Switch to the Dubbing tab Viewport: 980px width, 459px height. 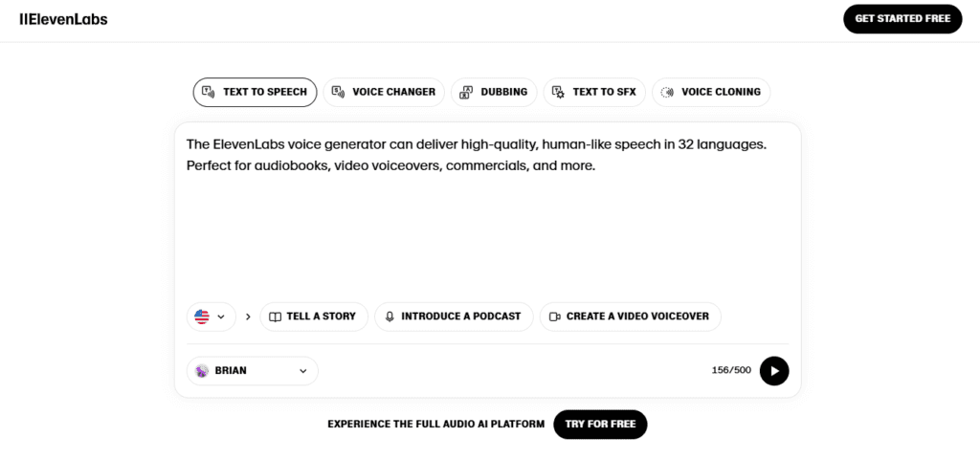coord(493,92)
